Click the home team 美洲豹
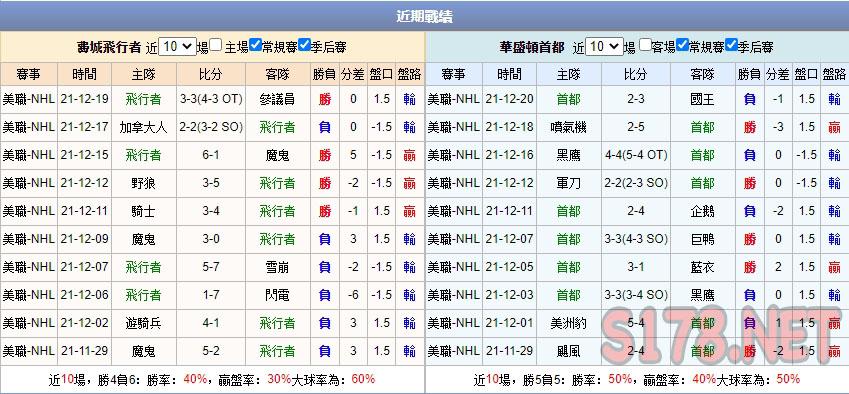The image size is (849, 394). (569, 323)
